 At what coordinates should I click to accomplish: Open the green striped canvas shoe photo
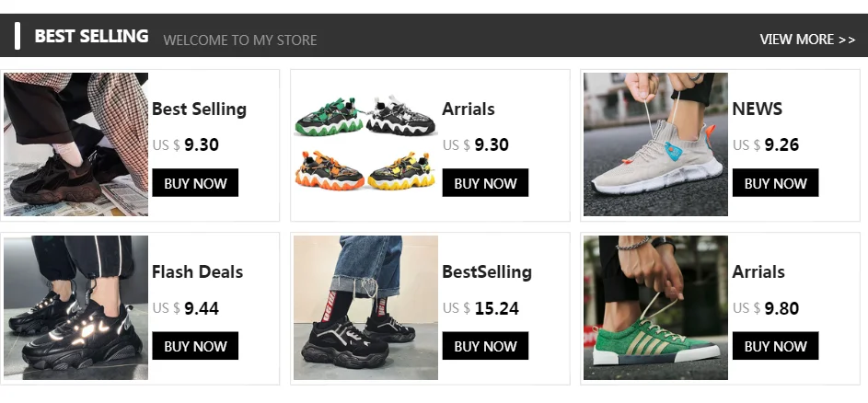pyautogui.click(x=656, y=308)
